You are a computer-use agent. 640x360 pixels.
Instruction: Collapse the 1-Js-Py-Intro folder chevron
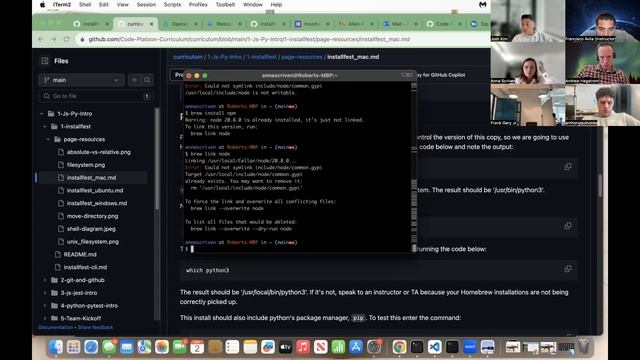[42, 114]
